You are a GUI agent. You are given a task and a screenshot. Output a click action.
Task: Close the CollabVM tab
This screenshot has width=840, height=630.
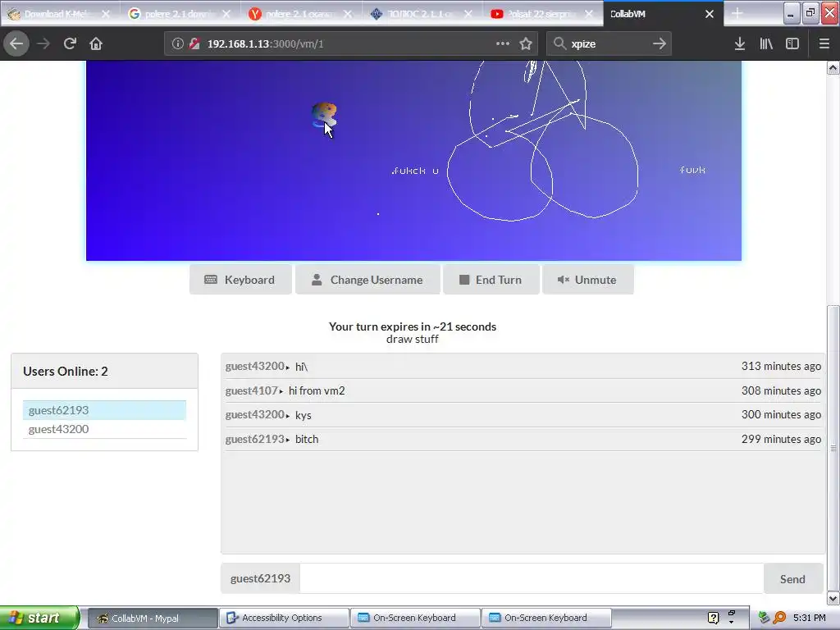[710, 14]
